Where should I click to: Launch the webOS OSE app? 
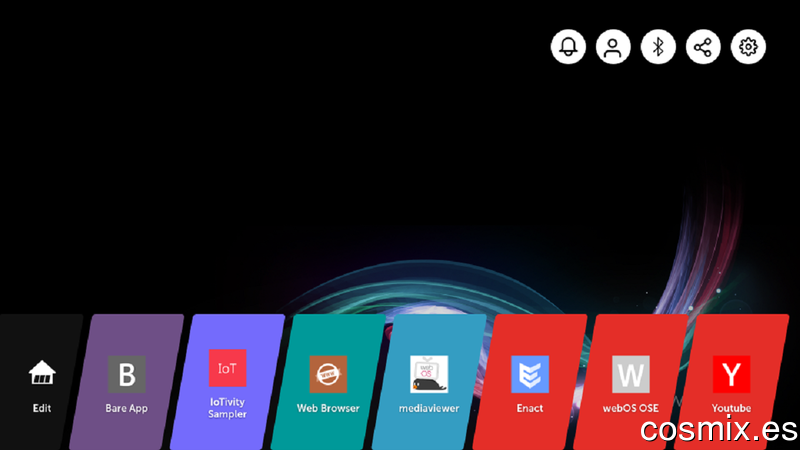point(631,382)
